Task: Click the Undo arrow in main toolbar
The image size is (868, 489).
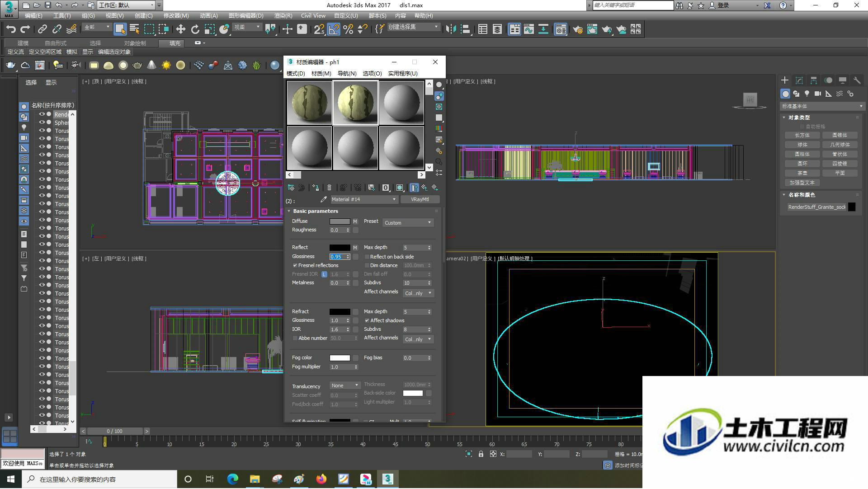Action: coord(10,29)
